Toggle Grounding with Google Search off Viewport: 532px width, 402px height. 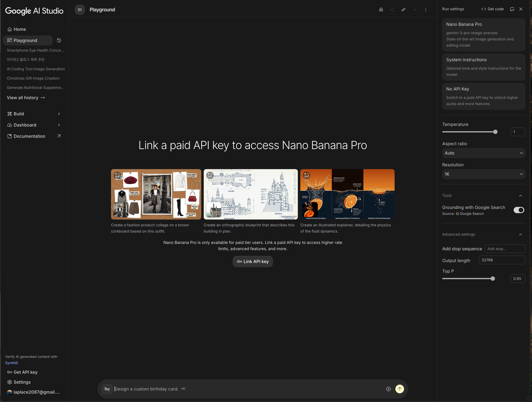tap(519, 210)
